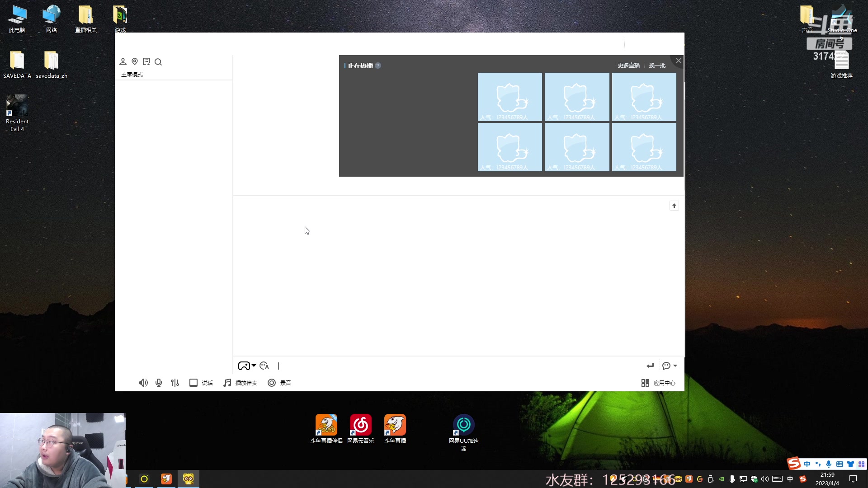Collapse chat area with up arrow button
This screenshot has width=868, height=488.
[674, 206]
